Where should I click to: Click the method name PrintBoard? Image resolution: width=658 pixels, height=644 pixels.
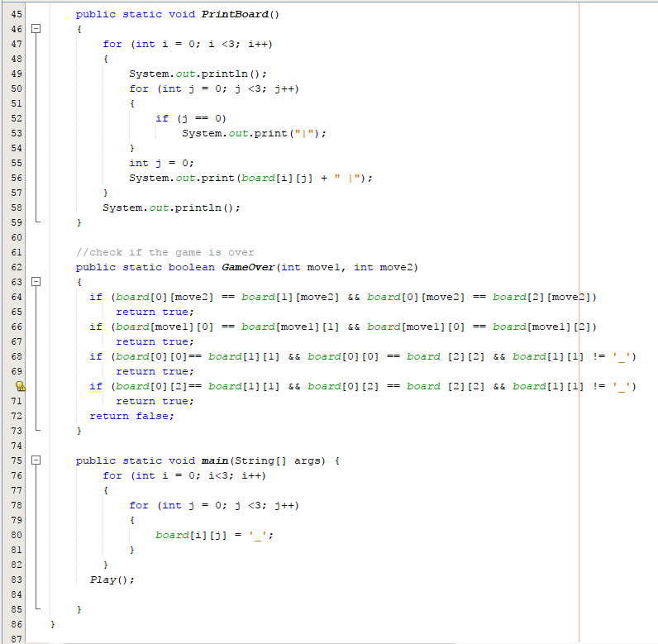click(235, 14)
